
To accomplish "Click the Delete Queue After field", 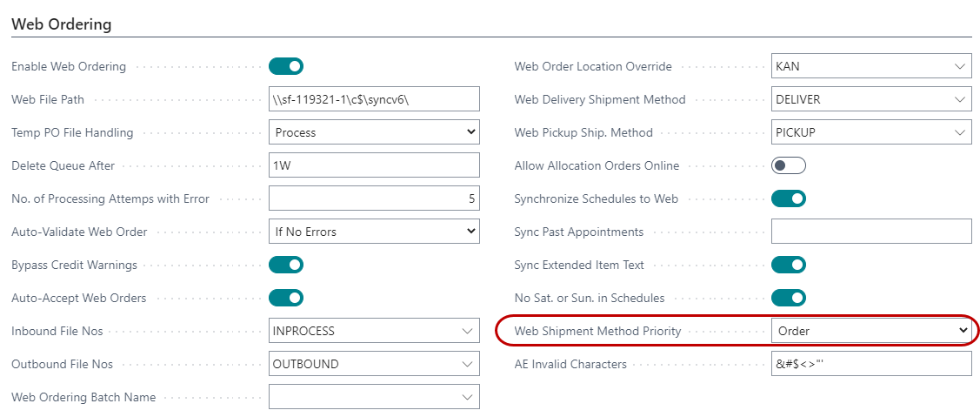I will click(374, 165).
